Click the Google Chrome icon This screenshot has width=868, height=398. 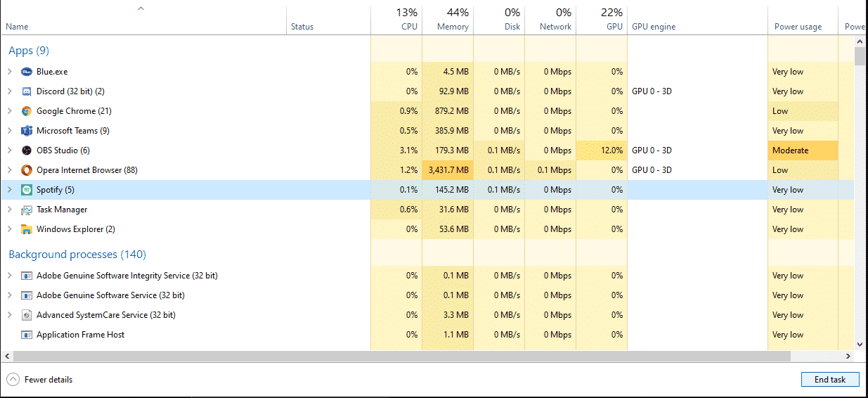coord(27,111)
